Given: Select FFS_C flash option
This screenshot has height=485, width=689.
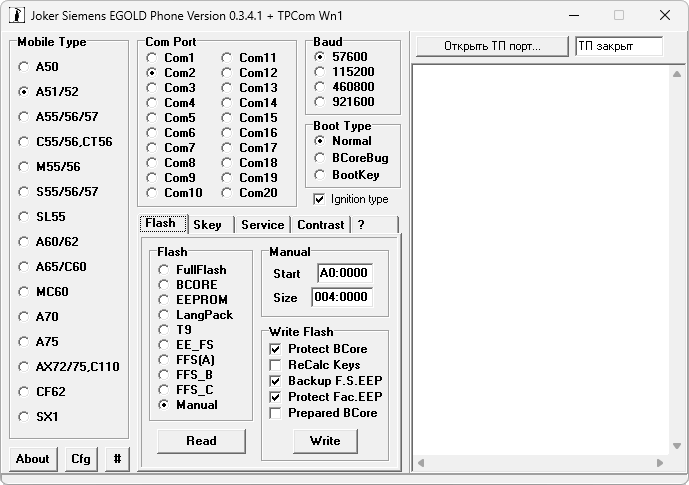Looking at the screenshot, I should click(x=186, y=390).
